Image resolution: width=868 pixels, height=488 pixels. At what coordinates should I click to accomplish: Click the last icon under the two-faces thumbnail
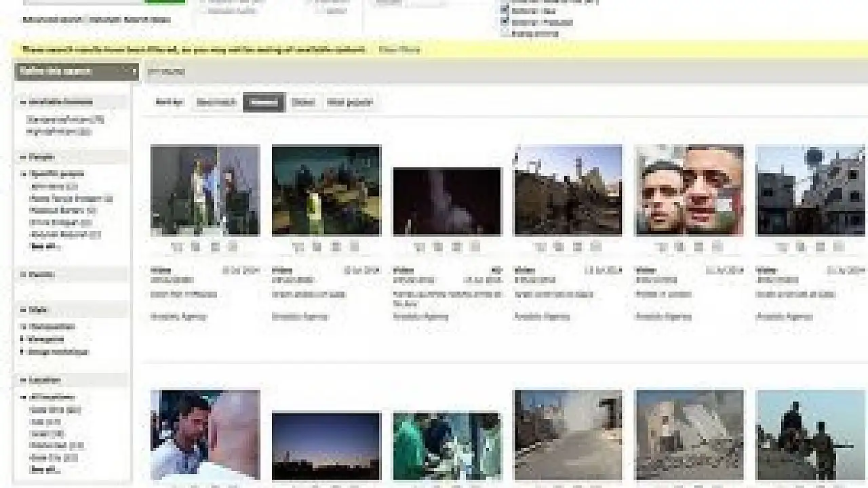pyautogui.click(x=717, y=247)
